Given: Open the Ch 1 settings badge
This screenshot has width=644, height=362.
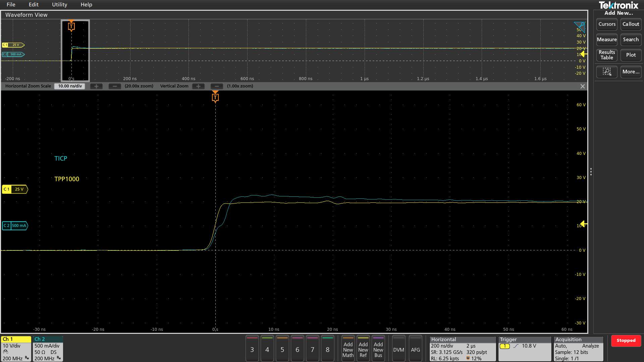Looking at the screenshot, I should (16, 349).
